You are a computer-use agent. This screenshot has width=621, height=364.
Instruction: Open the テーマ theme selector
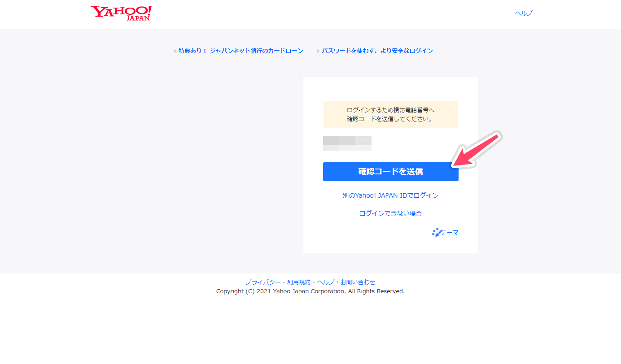coord(450,232)
